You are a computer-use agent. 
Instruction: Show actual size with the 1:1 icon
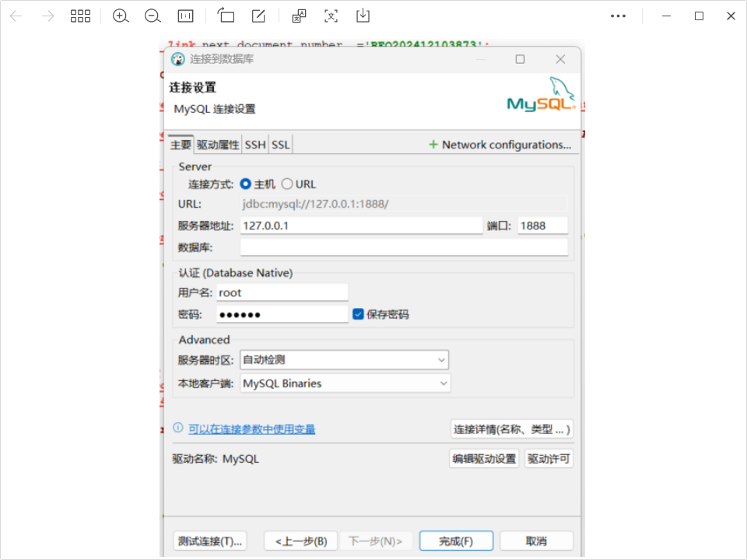point(185,16)
